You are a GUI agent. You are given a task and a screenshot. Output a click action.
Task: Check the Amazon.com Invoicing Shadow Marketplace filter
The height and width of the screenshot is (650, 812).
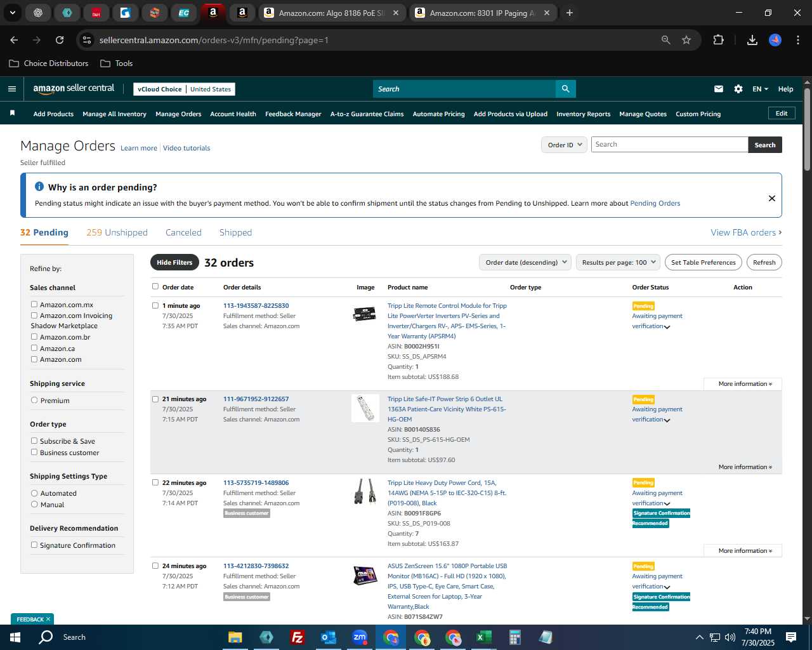[34, 315]
